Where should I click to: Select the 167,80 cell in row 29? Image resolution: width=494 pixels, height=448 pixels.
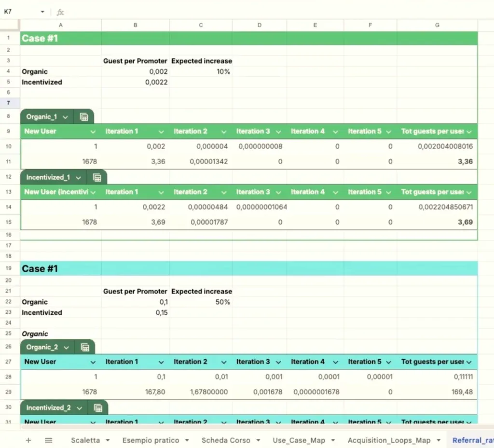136,392
